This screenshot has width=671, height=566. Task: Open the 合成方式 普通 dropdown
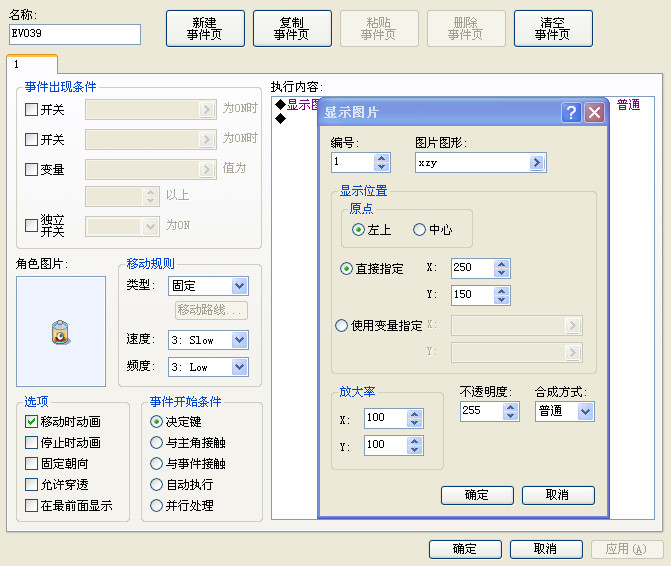pyautogui.click(x=585, y=412)
